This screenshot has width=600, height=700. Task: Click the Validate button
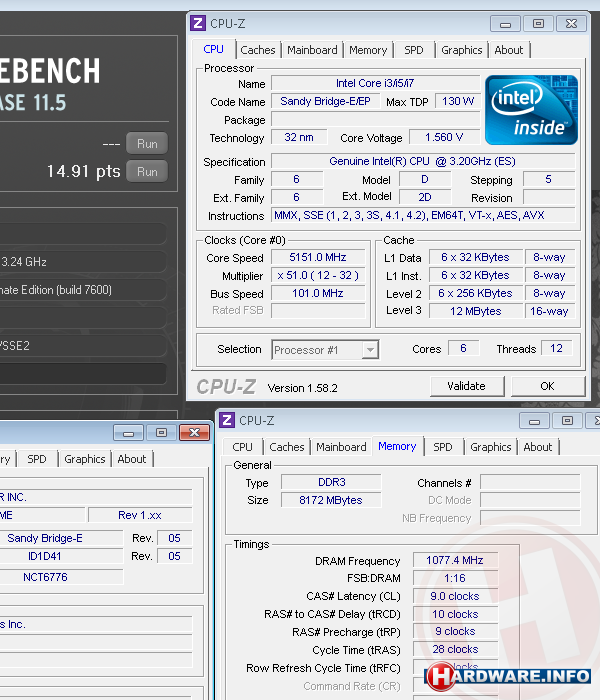(x=467, y=386)
